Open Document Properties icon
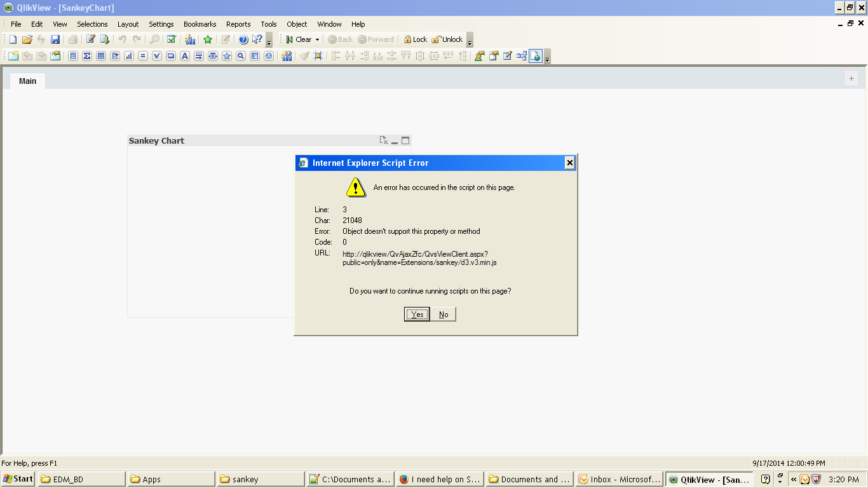This screenshot has height=488, width=868. pos(494,56)
